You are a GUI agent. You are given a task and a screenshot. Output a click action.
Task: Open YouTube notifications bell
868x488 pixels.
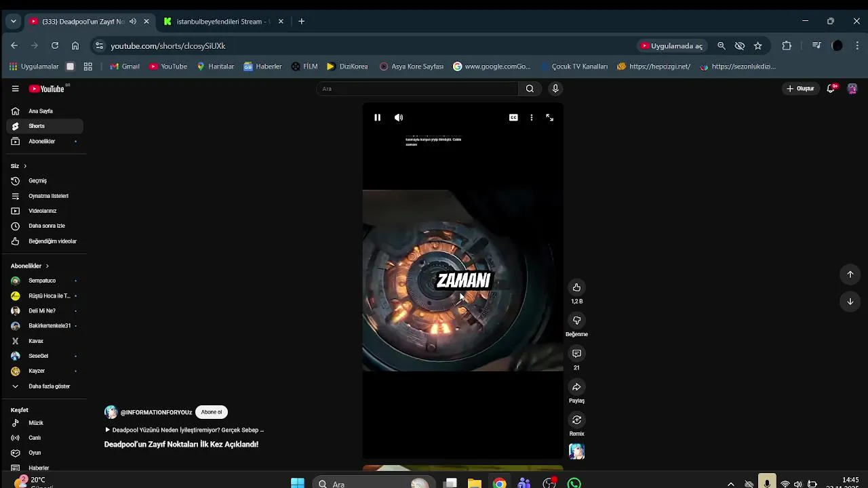coord(831,89)
